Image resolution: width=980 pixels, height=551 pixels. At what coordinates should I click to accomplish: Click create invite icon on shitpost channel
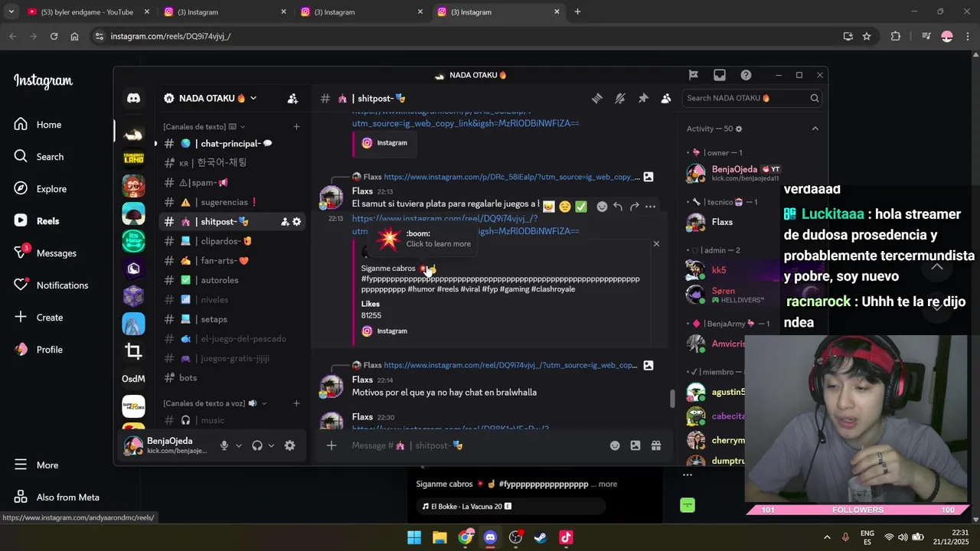[285, 222]
